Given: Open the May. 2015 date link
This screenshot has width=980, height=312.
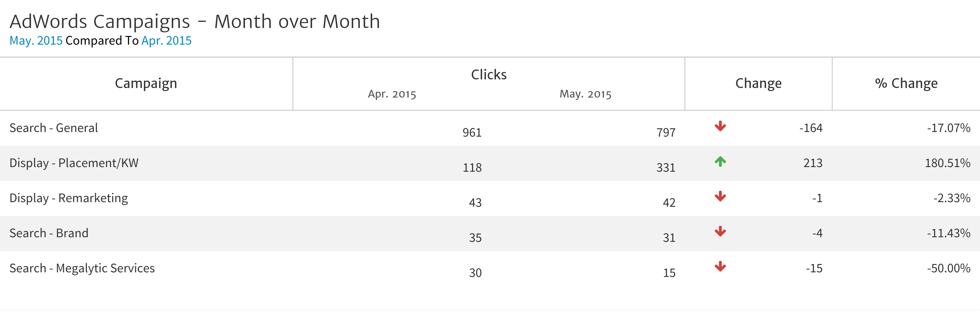Looking at the screenshot, I should point(36,41).
